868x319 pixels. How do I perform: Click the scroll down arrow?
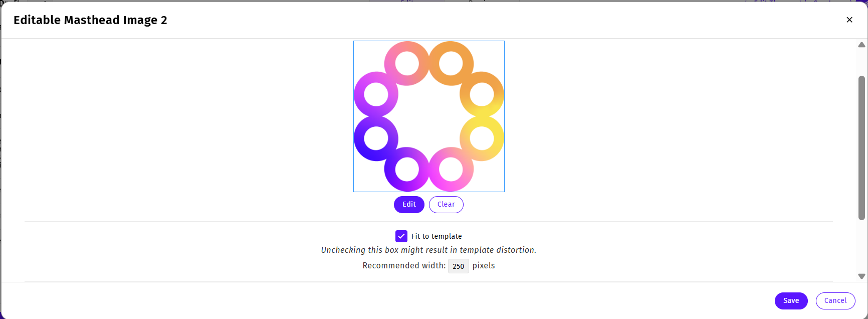(861, 276)
